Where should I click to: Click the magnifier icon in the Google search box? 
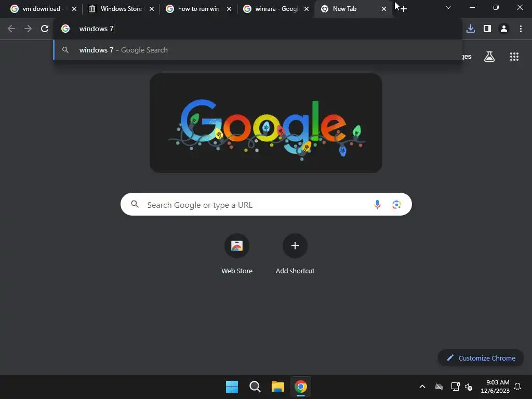pos(135,204)
